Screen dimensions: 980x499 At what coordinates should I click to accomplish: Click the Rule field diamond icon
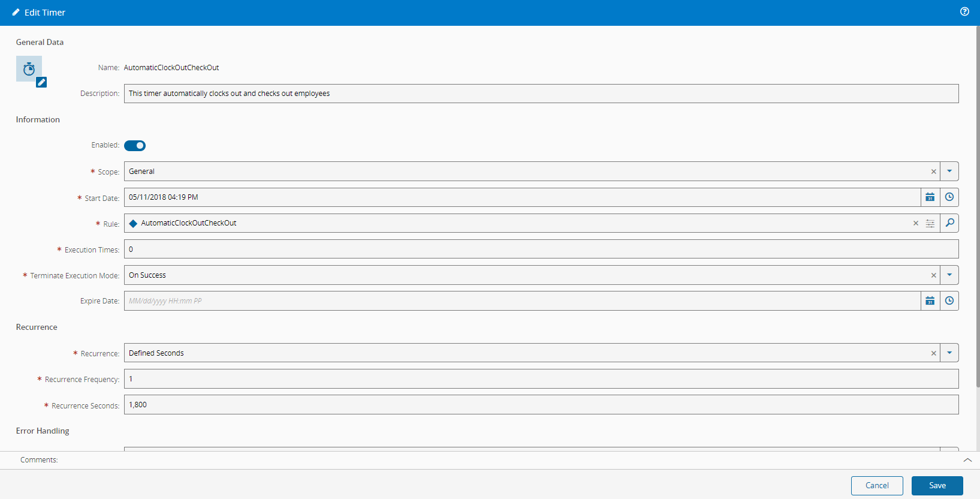tap(133, 223)
